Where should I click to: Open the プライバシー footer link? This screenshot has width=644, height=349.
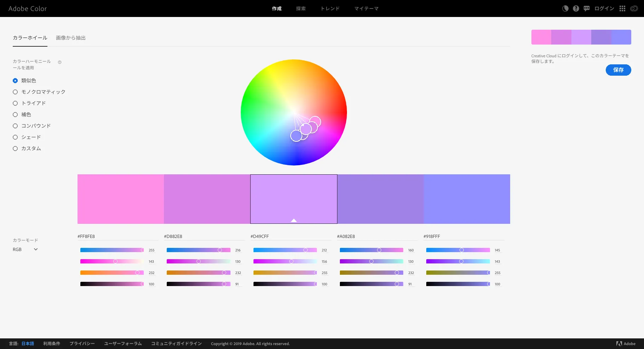[x=82, y=344]
